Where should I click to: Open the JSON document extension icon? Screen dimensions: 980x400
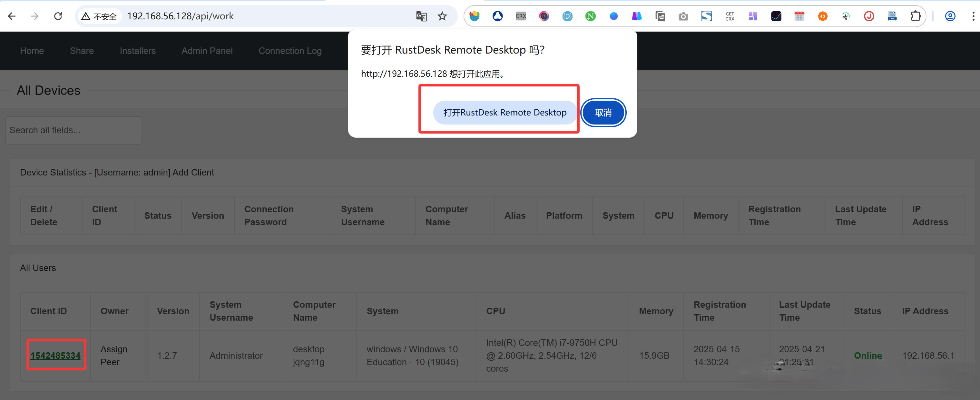pos(892,16)
